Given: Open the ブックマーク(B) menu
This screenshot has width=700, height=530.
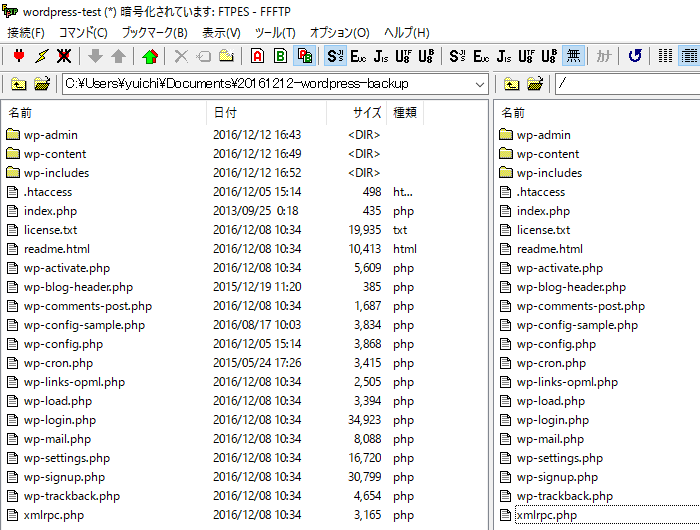Looking at the screenshot, I should coord(154,33).
